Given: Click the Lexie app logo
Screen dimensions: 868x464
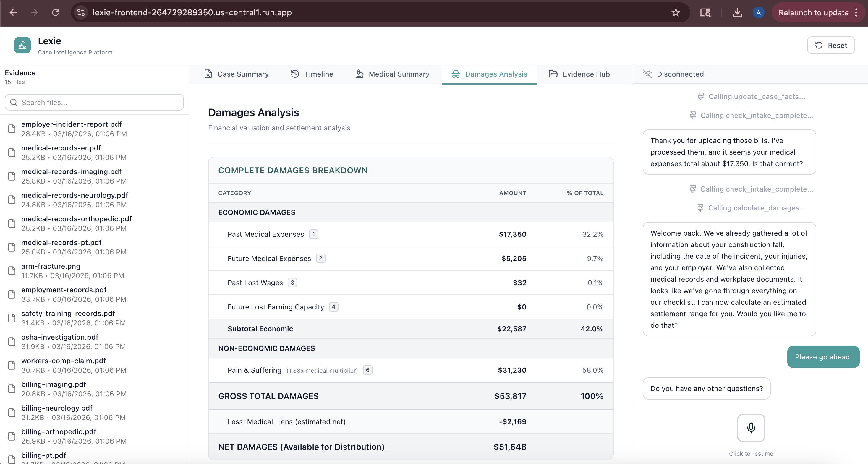Looking at the screenshot, I should 22,45.
